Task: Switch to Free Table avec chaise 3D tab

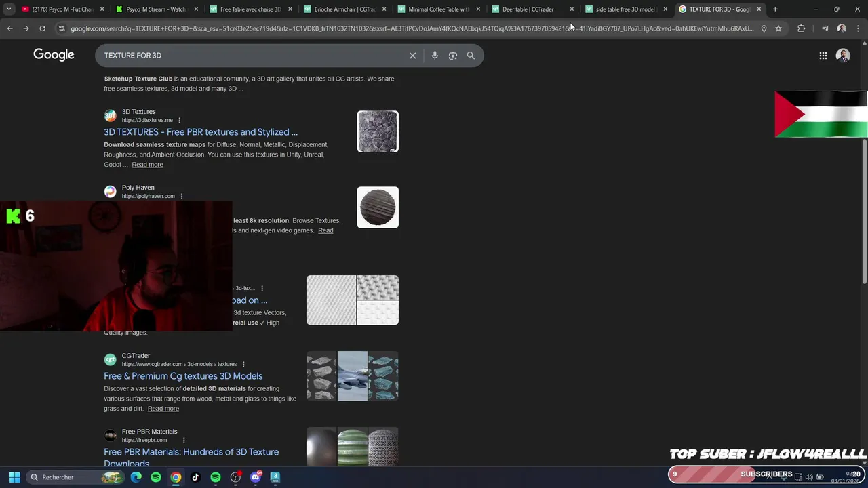Action: pos(250,9)
